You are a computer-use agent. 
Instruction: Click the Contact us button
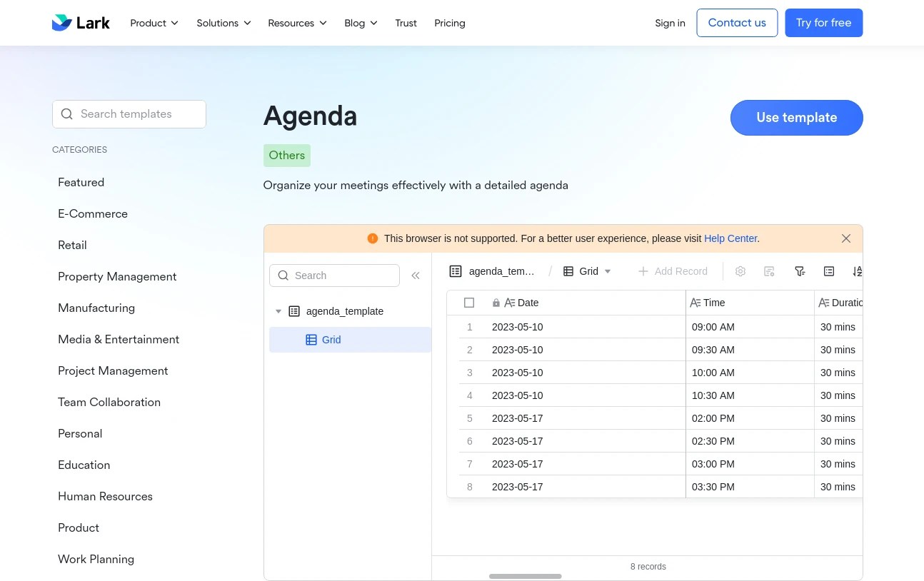(x=737, y=23)
